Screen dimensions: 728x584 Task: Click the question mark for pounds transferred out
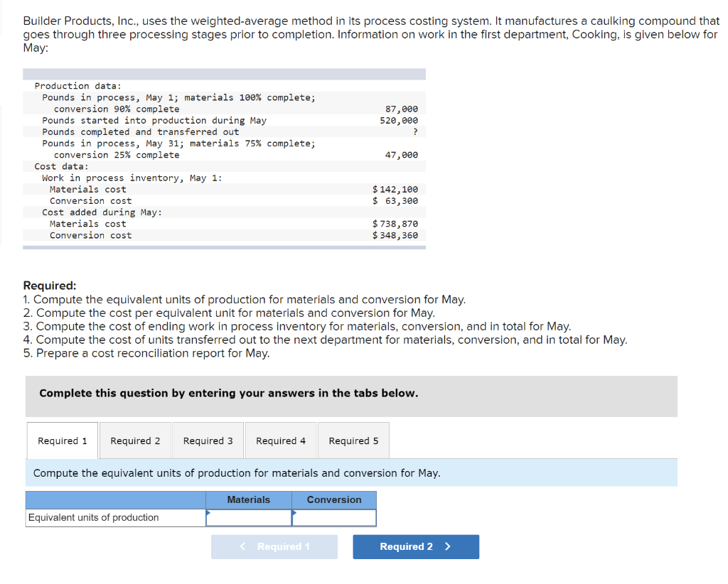point(416,131)
